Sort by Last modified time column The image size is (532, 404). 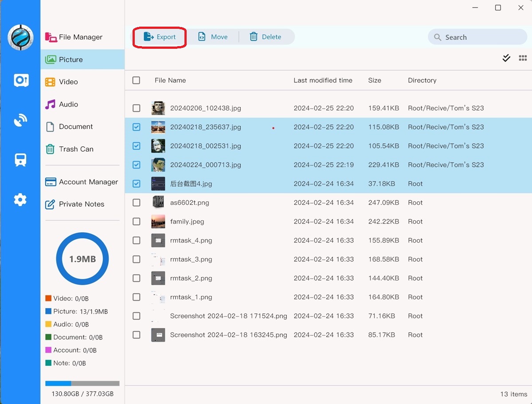tap(323, 80)
